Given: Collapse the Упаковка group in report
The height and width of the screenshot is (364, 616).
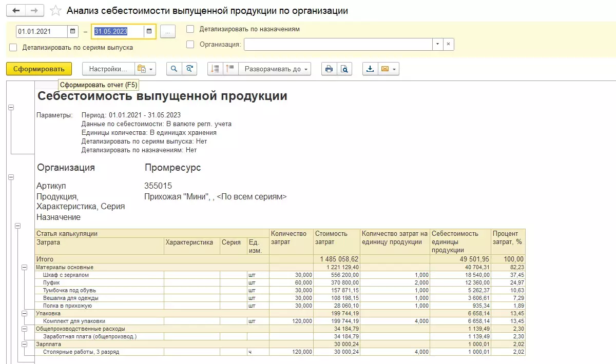Looking at the screenshot, I should [24, 313].
